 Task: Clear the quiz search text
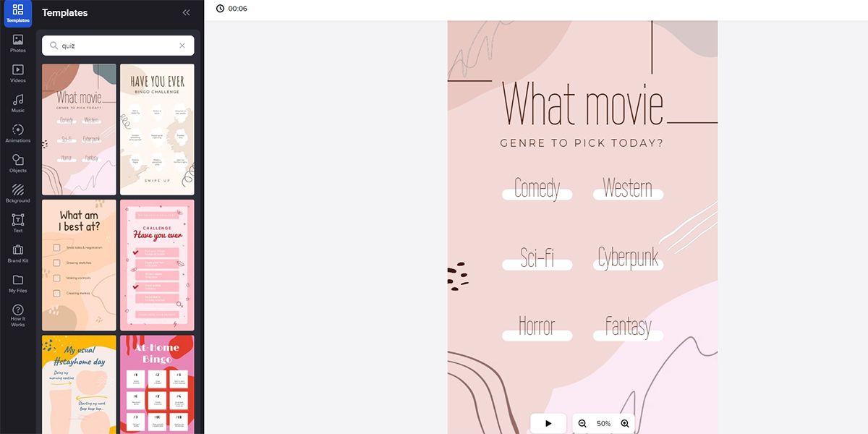(x=182, y=46)
